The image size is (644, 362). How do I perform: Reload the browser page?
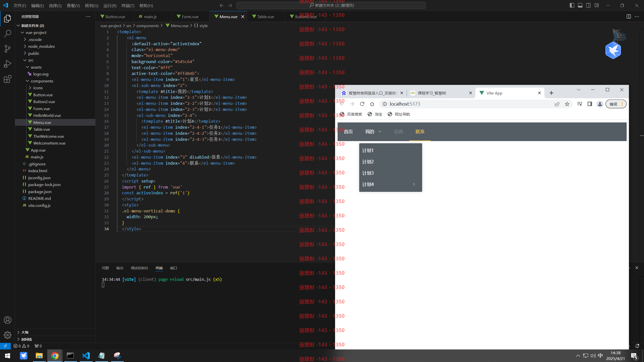pos(362,104)
